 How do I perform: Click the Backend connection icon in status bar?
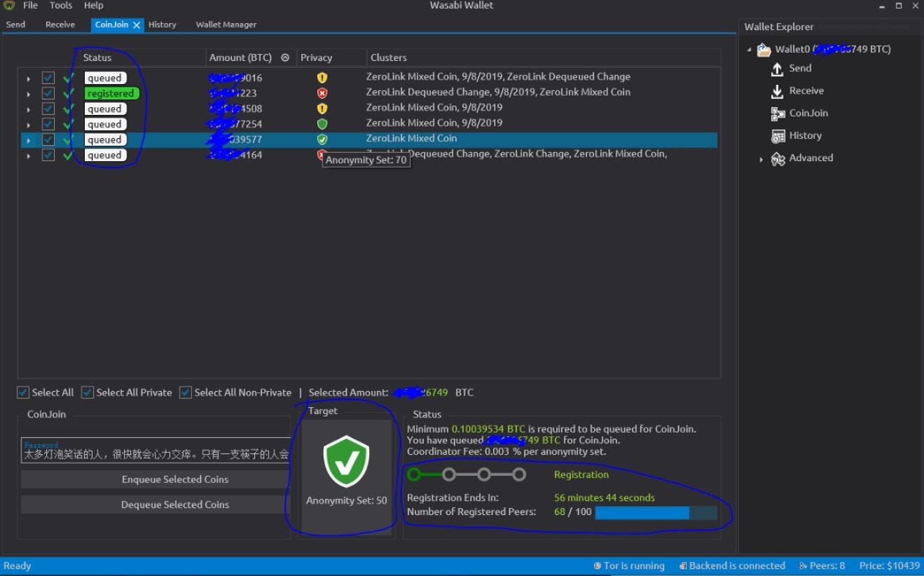click(x=683, y=566)
